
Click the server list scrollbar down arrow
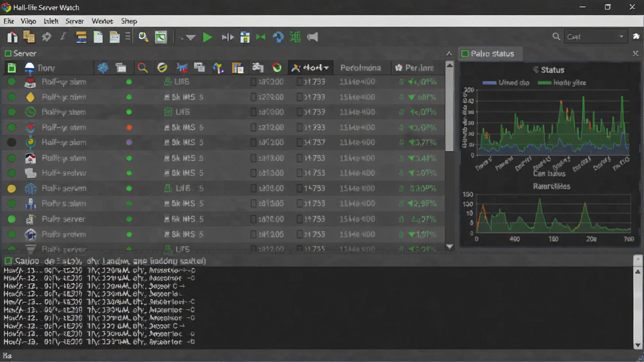pyautogui.click(x=450, y=246)
